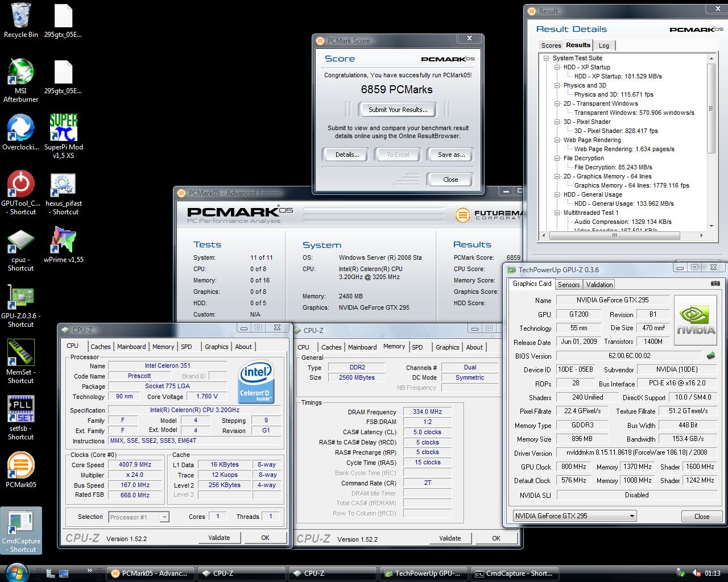Select File Decryption: 85.243 MB/s row
The image size is (728, 582).
point(613,167)
